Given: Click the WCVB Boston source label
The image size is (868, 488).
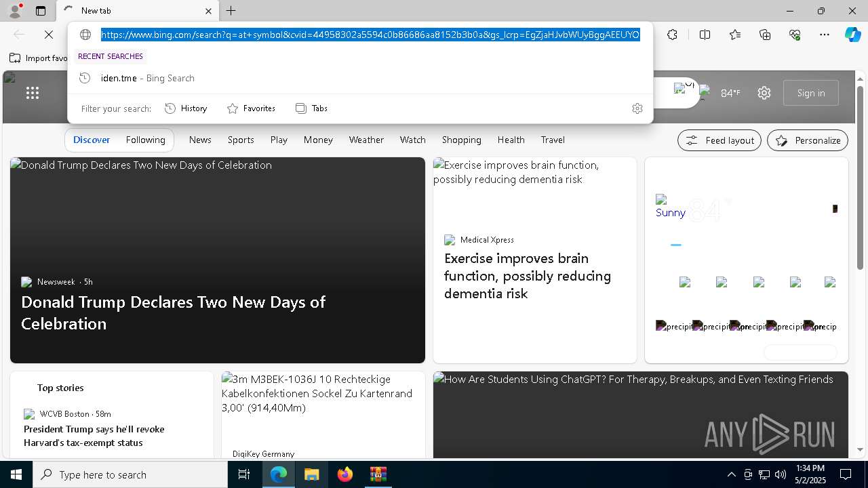Looking at the screenshot, I should [66, 414].
